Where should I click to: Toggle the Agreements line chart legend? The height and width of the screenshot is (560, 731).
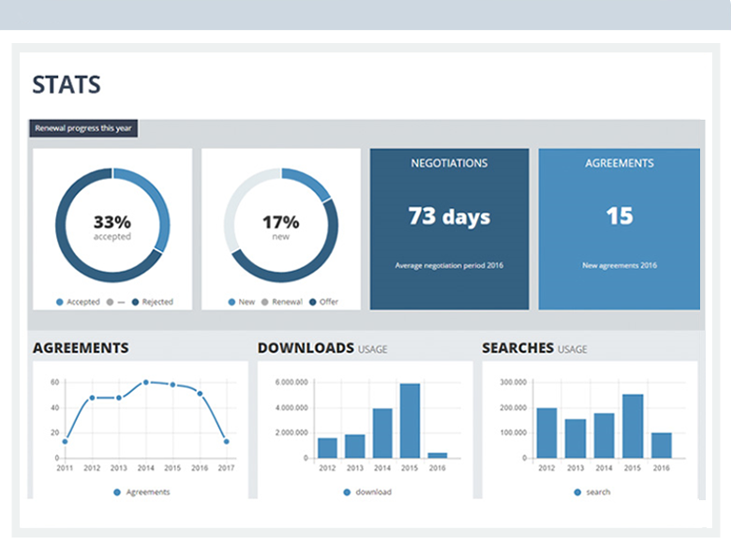[x=142, y=492]
